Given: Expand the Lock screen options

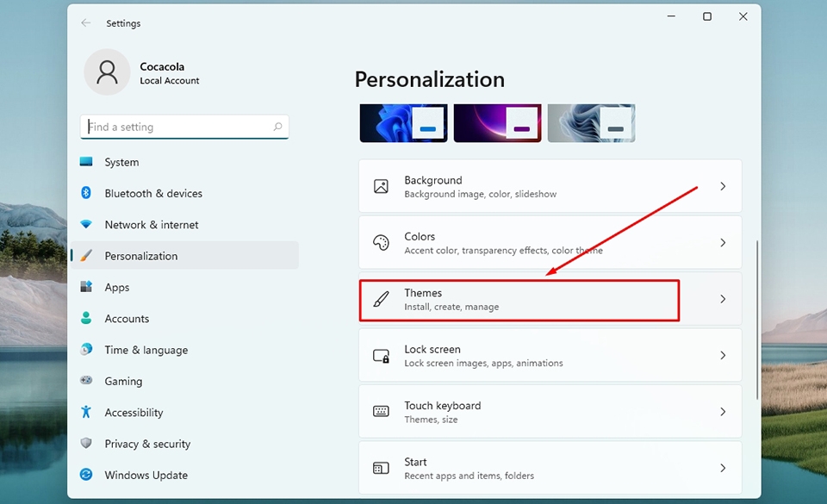Looking at the screenshot, I should pos(724,356).
